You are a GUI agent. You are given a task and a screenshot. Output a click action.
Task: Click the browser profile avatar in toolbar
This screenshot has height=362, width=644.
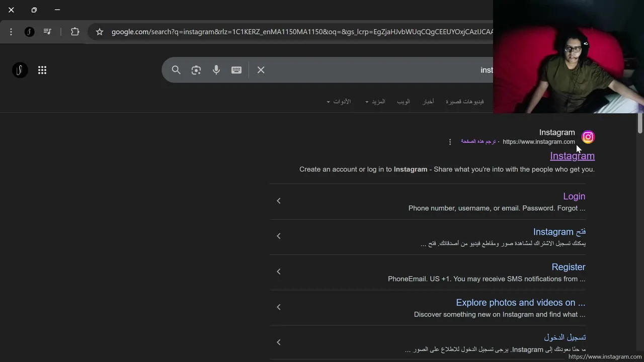pos(30,32)
